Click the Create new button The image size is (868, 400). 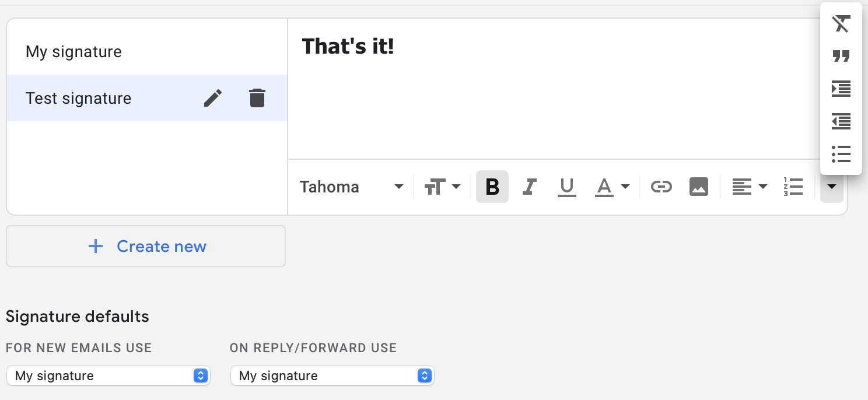tap(146, 246)
